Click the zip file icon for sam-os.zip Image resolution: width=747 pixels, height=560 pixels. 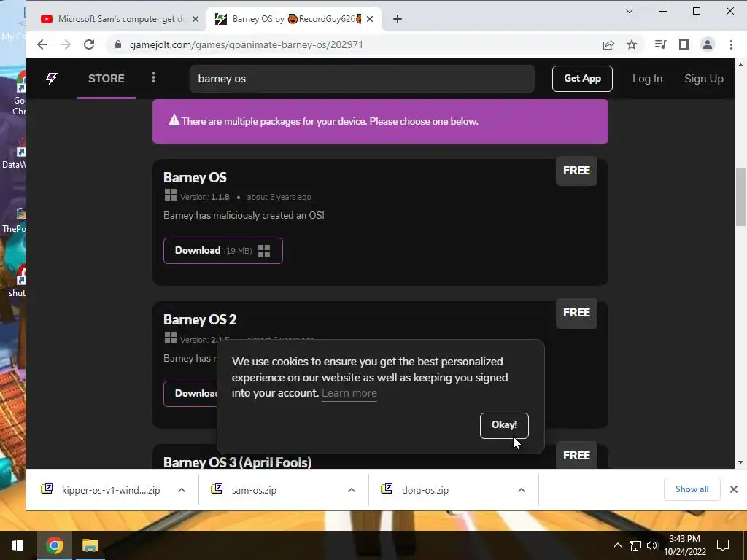tap(217, 489)
